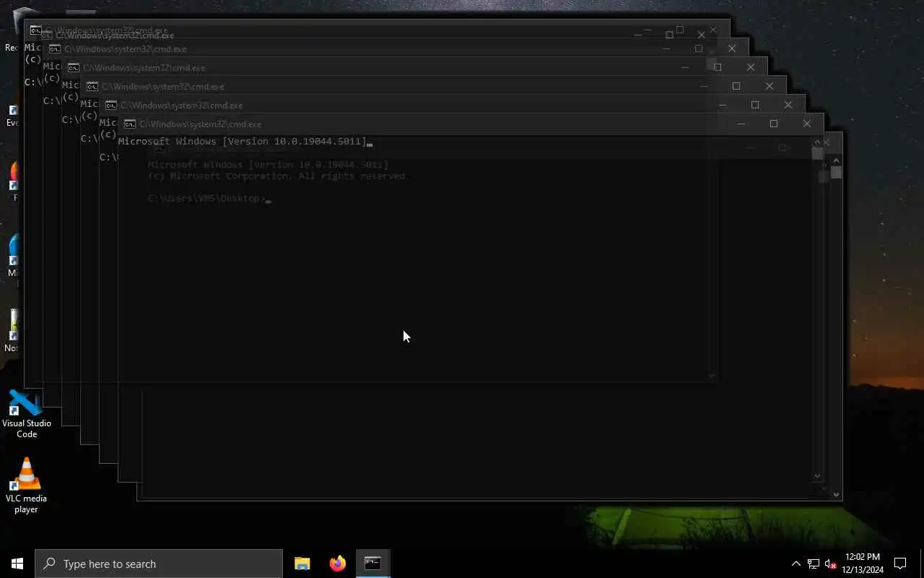Open system menu icon of frontmost cmd window
The width and height of the screenshot is (924, 578).
coord(130,124)
